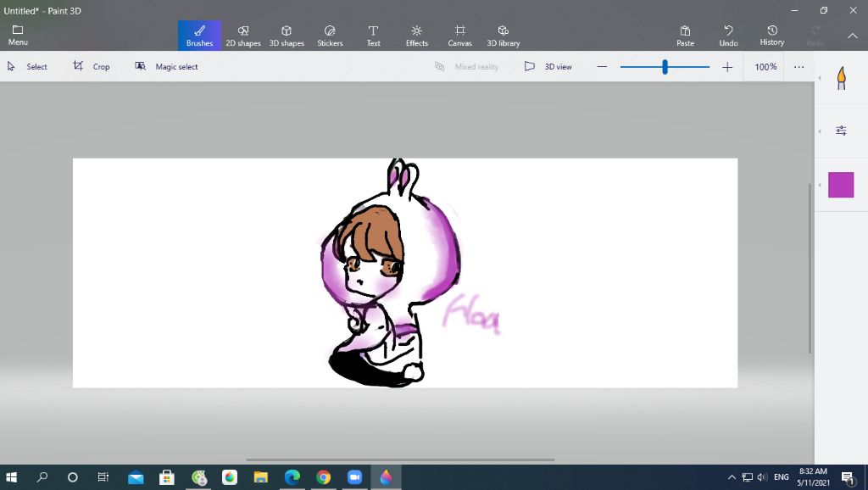The height and width of the screenshot is (490, 868).
Task: Open the volume control in tray
Action: tap(762, 477)
